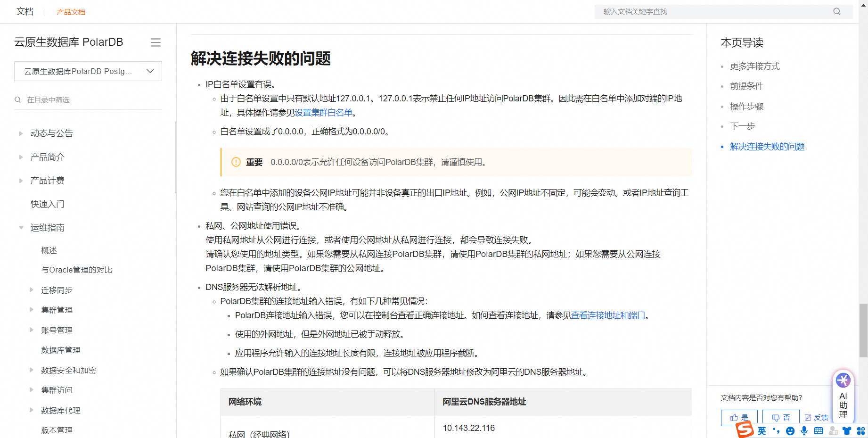Open 数据库管理 sidebar item

coord(61,350)
